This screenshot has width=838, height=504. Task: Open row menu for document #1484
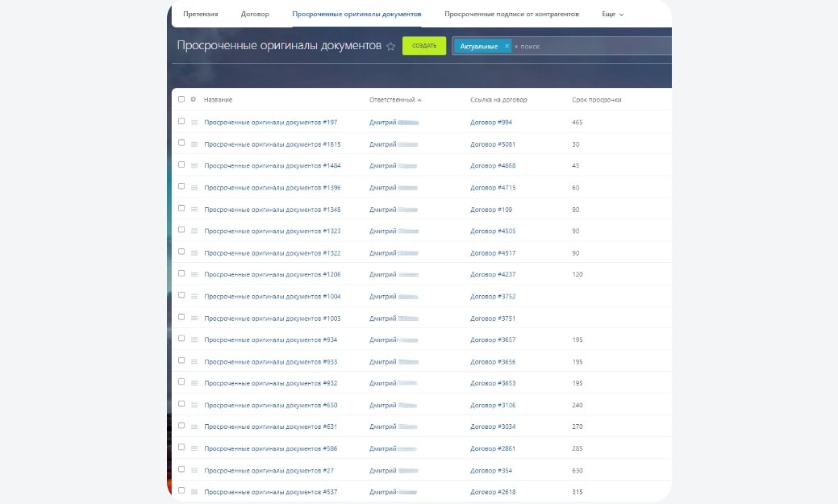click(194, 165)
